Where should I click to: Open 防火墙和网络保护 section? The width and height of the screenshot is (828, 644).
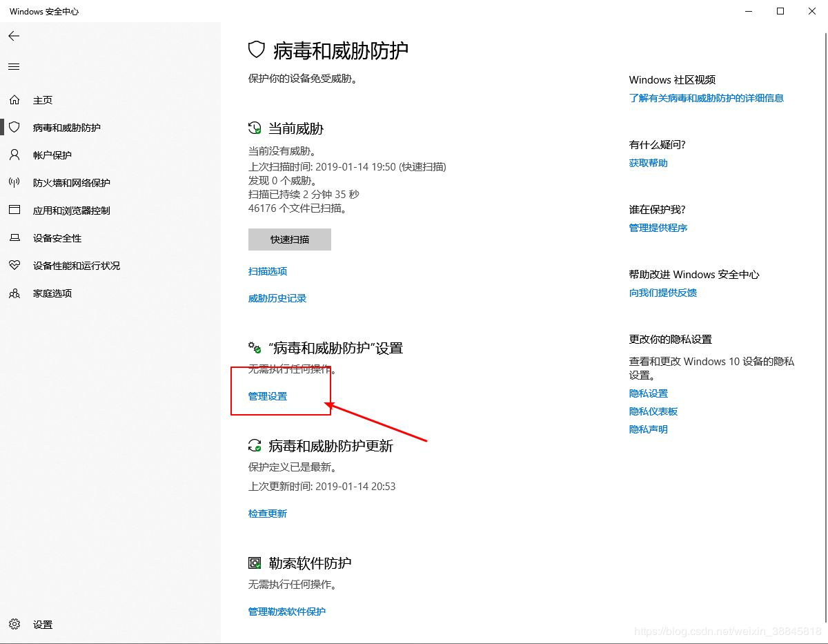(72, 183)
